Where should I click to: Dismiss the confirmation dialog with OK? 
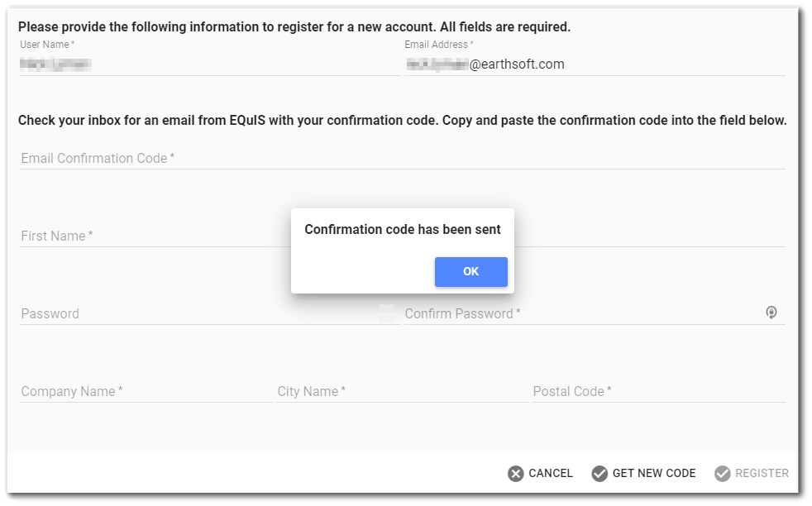[470, 272]
